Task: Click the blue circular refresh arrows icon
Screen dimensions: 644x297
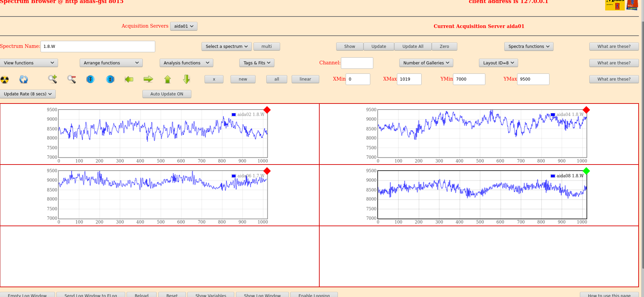Action: pyautogui.click(x=24, y=80)
